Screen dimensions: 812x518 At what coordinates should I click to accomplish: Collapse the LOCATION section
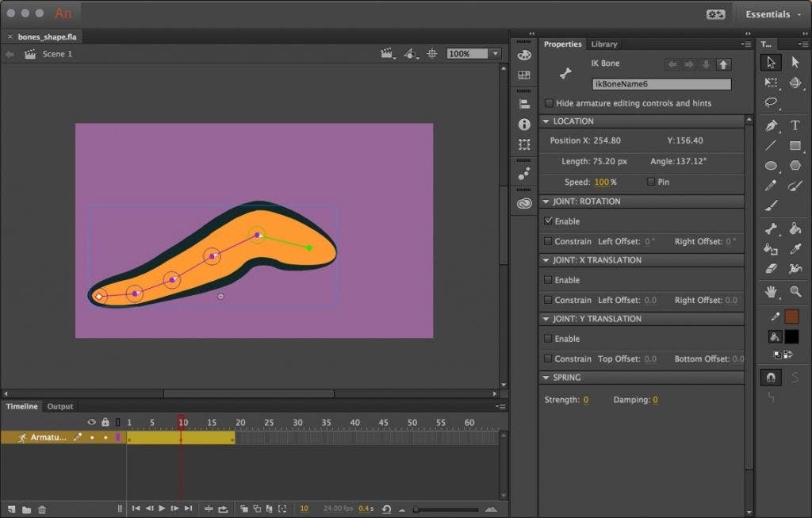click(x=546, y=121)
